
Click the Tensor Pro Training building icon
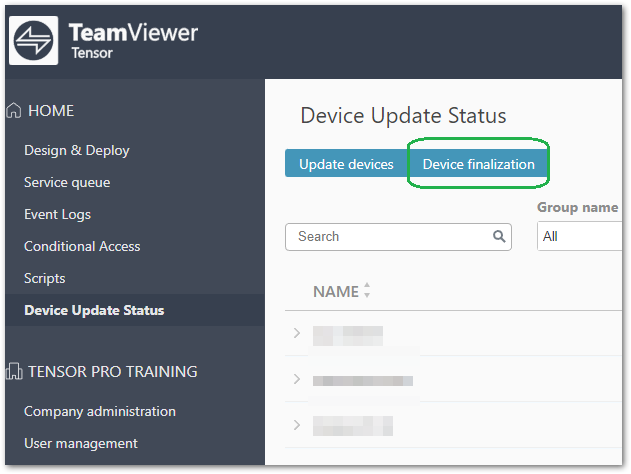click(14, 371)
